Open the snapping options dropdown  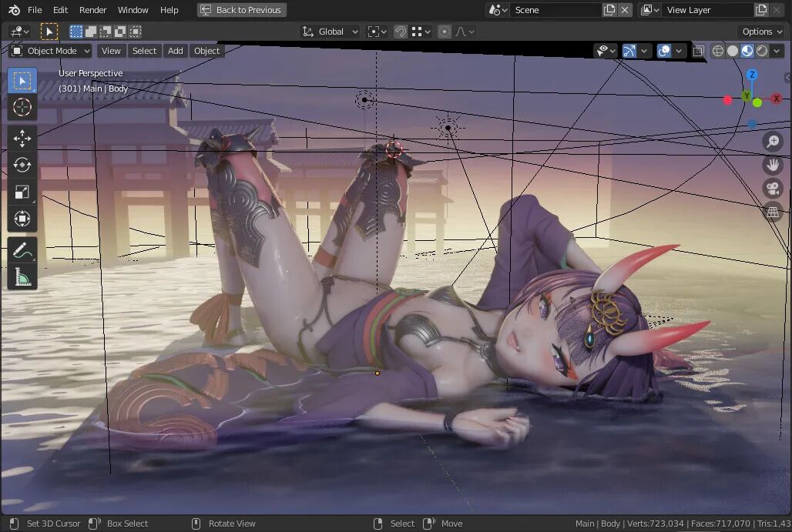pyautogui.click(x=421, y=32)
